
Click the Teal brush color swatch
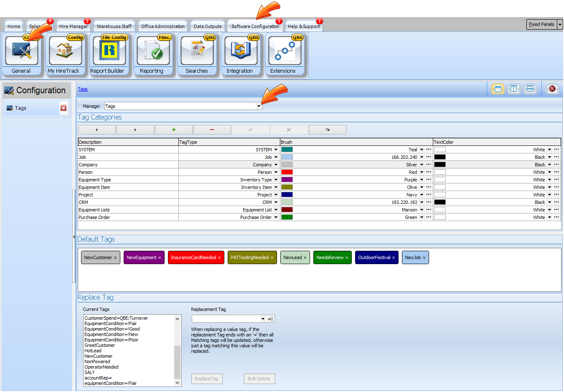tap(287, 150)
